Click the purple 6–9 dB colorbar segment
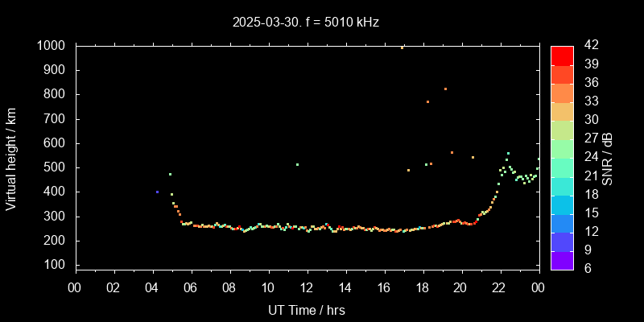This screenshot has height=322, width=644. 562,259
